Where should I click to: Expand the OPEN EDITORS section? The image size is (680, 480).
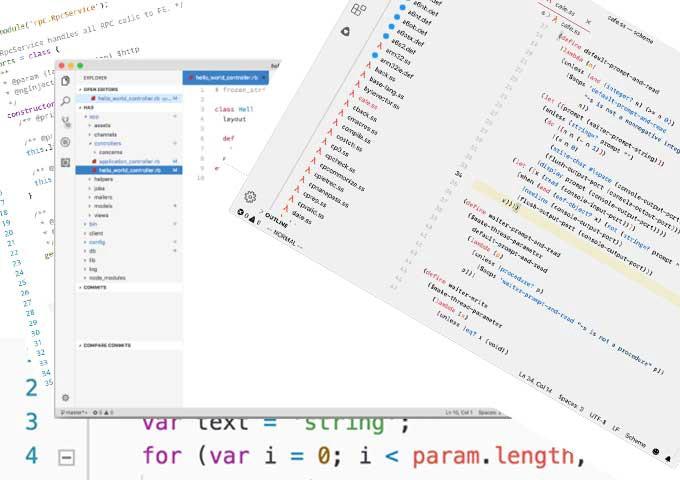(99, 89)
